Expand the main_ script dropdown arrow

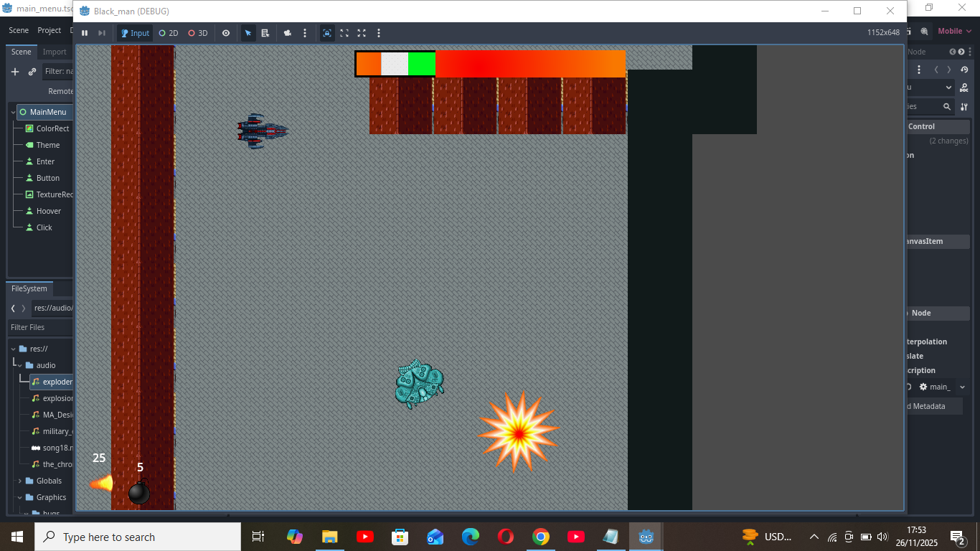pos(962,387)
